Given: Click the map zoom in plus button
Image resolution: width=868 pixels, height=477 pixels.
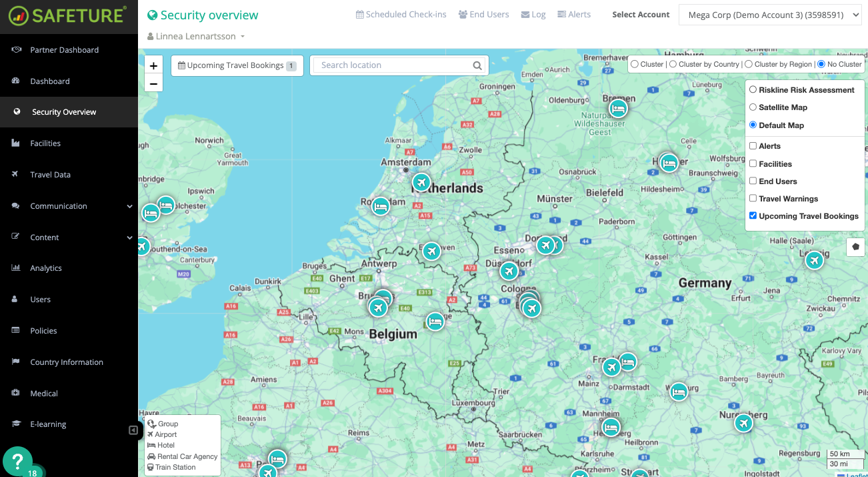Looking at the screenshot, I should pyautogui.click(x=153, y=65).
